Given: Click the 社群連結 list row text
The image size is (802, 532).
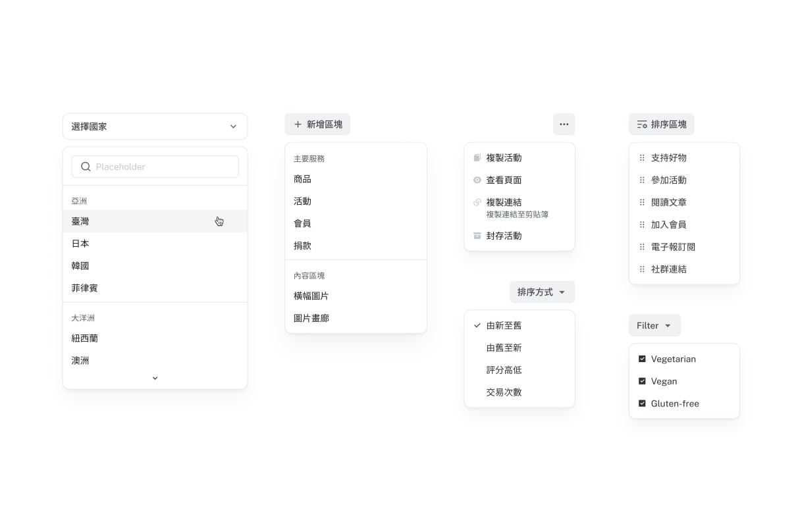Looking at the screenshot, I should [669, 269].
